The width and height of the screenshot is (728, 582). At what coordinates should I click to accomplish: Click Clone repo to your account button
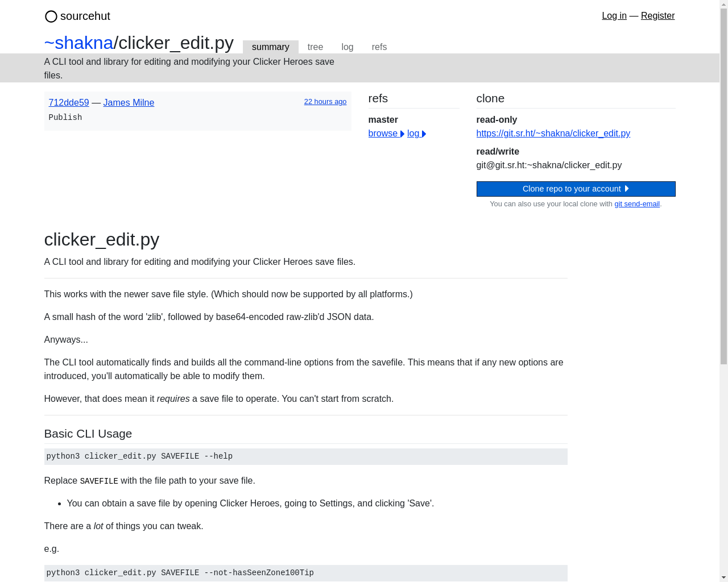point(576,189)
